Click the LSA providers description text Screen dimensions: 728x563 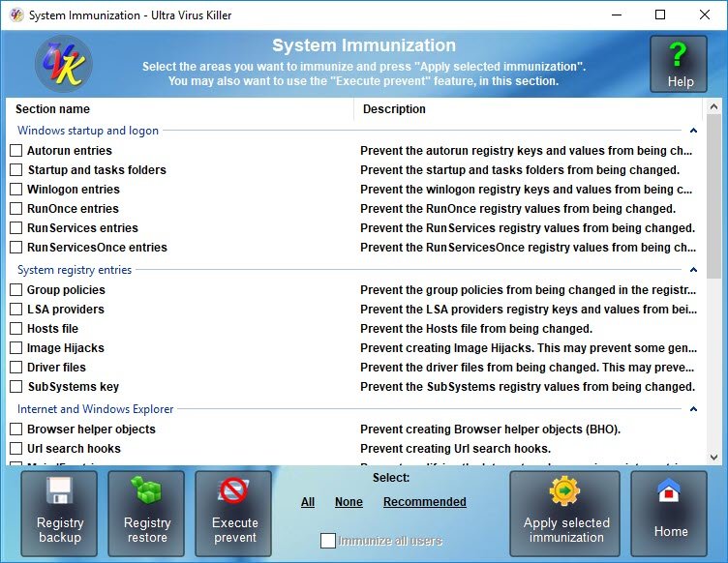(529, 309)
